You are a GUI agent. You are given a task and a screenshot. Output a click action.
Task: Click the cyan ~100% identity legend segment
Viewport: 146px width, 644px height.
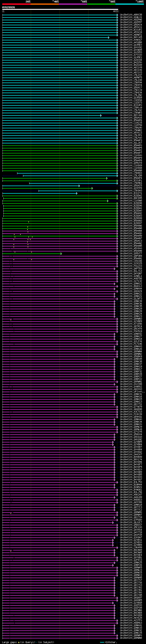(x=130, y=4)
